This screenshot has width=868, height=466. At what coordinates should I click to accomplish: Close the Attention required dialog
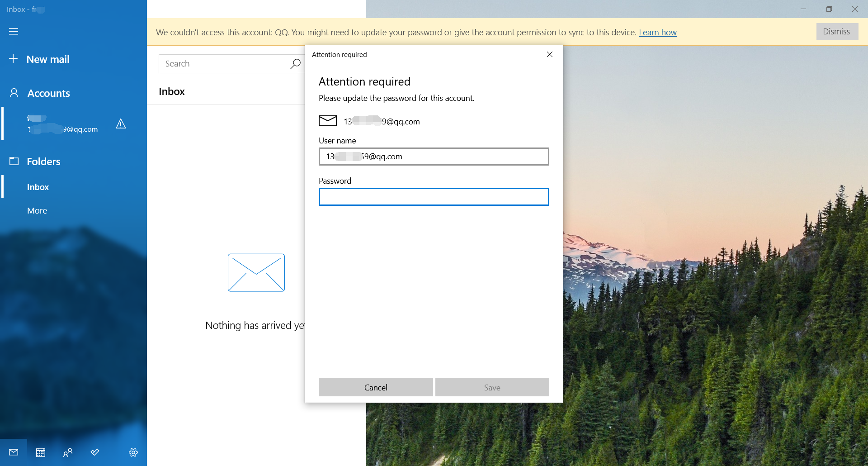point(550,54)
